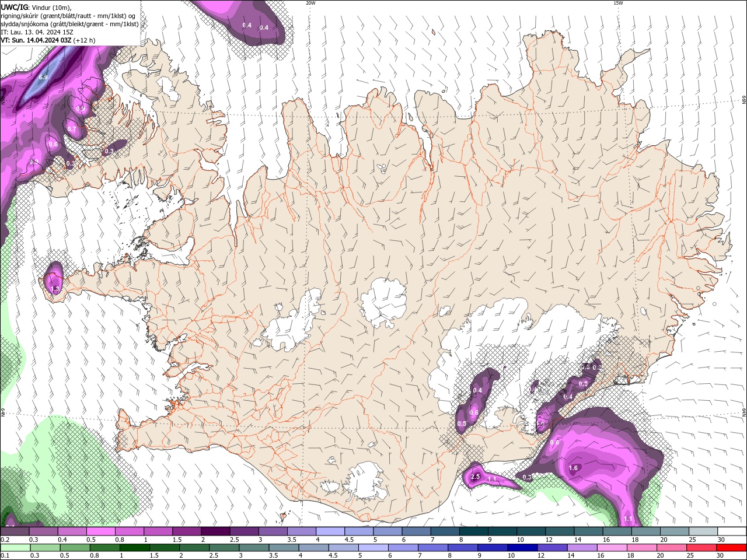
Task: Click the '20W' longitude label
Action: point(310,3)
